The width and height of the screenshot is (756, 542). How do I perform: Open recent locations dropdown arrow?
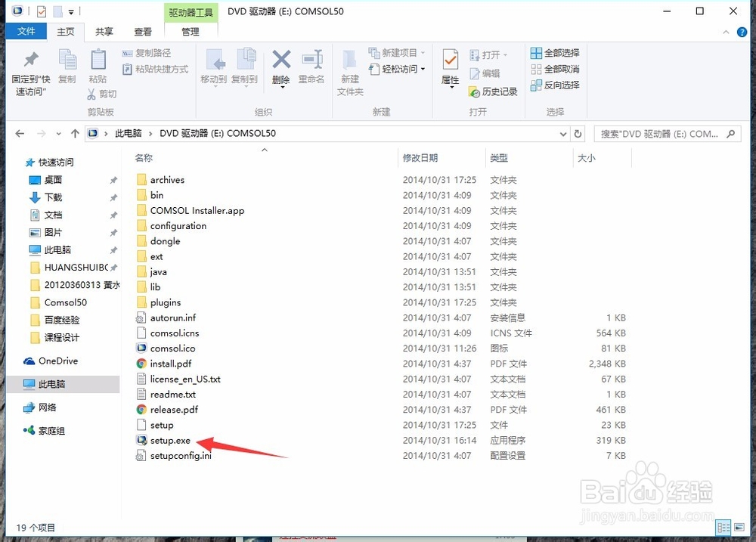tap(59, 134)
